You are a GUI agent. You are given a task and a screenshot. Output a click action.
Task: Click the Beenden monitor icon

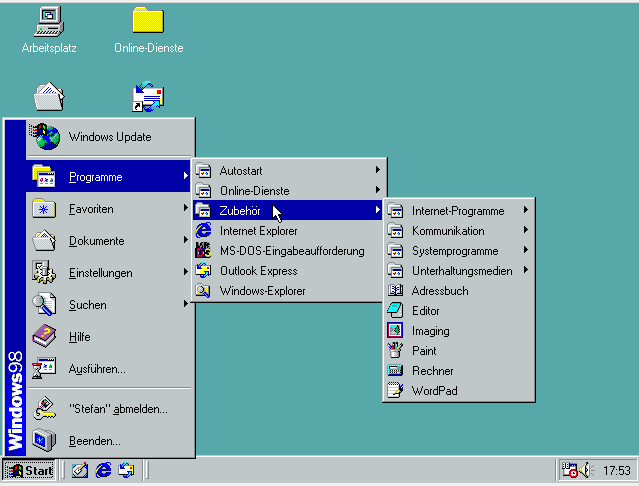44,440
